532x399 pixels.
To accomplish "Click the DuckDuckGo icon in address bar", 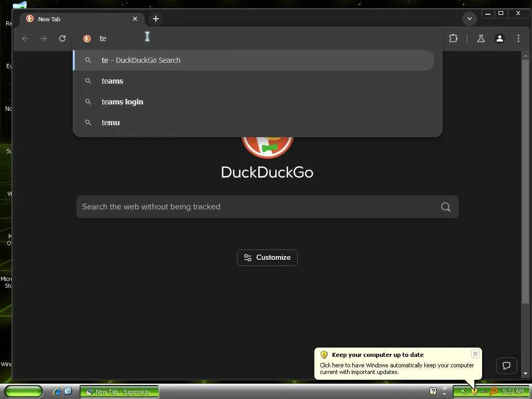I will click(x=87, y=38).
